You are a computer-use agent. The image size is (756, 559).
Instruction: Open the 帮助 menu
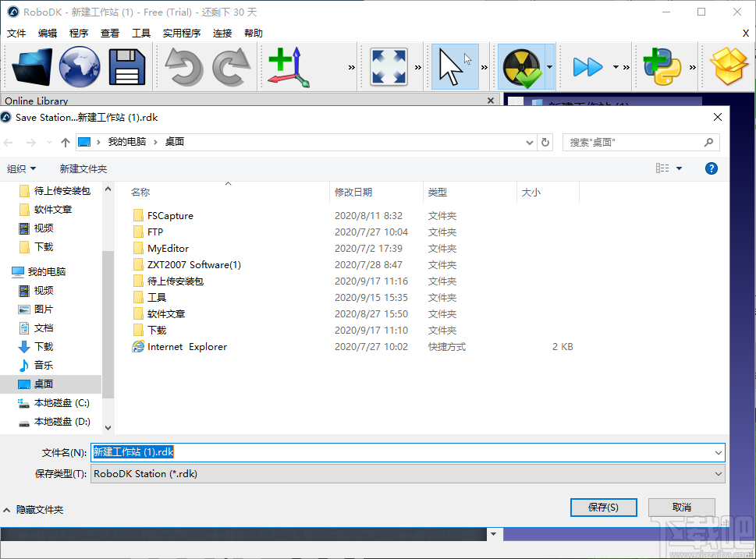[x=254, y=34]
